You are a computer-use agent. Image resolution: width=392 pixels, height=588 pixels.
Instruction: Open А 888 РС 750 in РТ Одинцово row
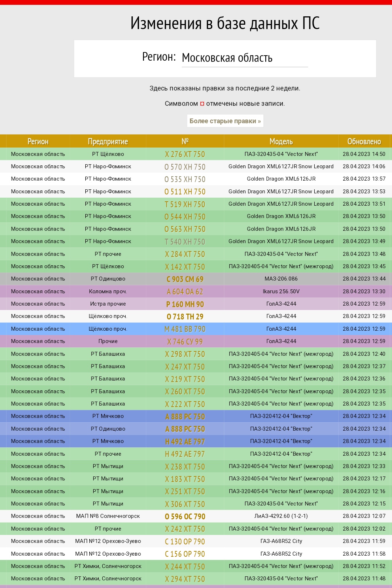(x=185, y=429)
